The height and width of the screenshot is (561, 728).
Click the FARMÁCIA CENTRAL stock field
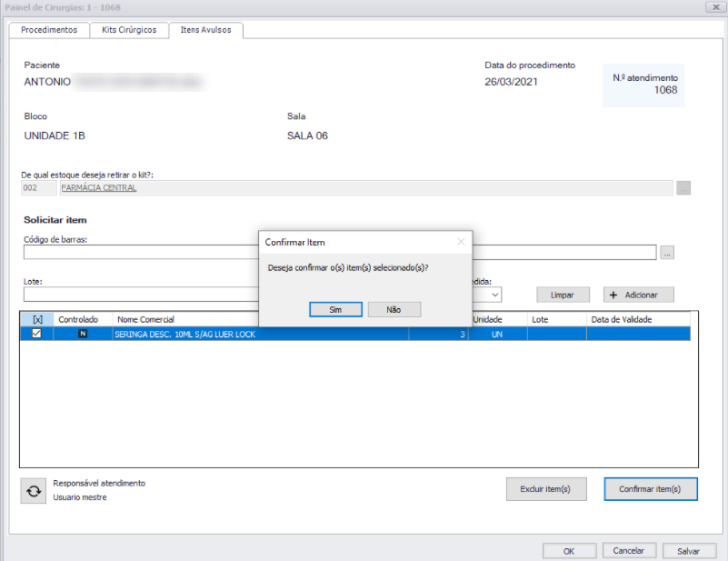(x=366, y=187)
